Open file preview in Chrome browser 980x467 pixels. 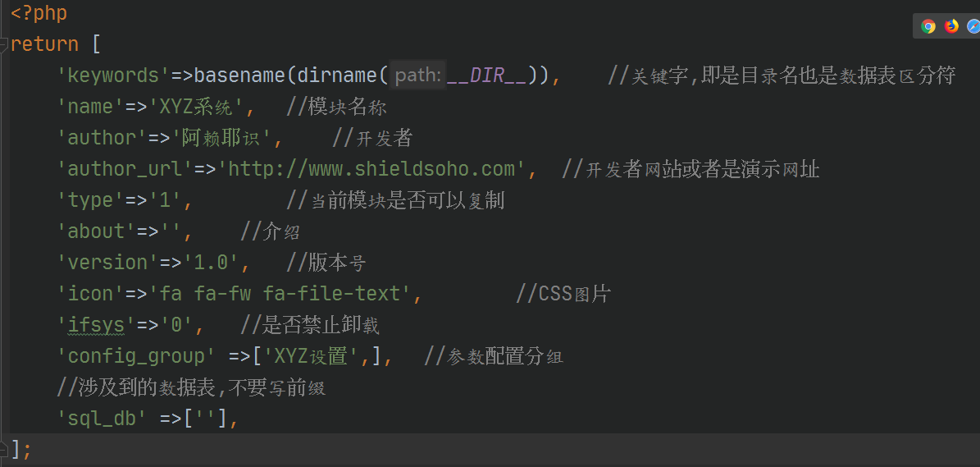[x=928, y=26]
